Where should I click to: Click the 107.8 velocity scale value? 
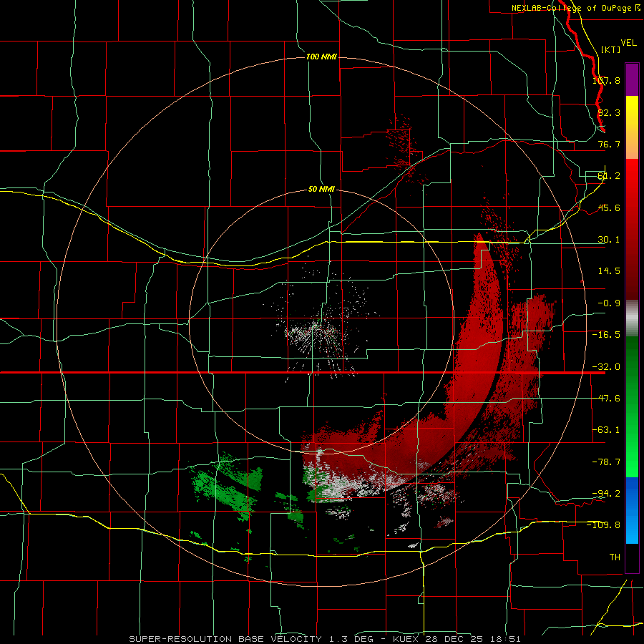pyautogui.click(x=606, y=80)
